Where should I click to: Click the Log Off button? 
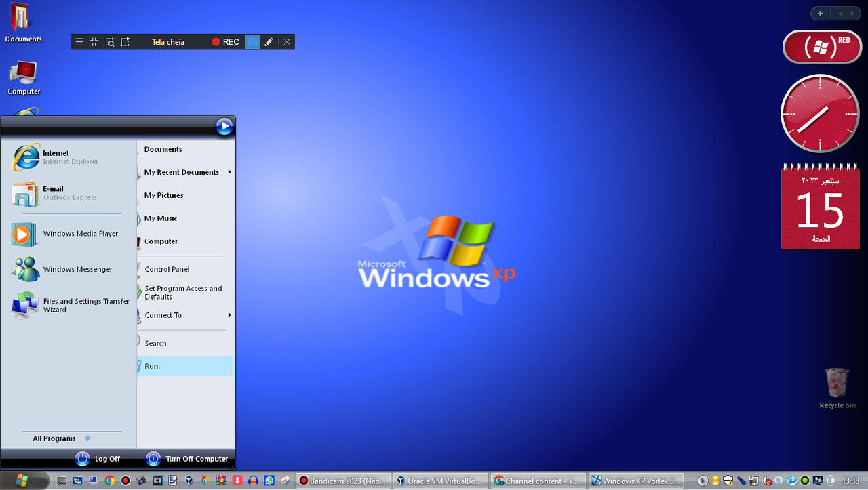[98, 459]
